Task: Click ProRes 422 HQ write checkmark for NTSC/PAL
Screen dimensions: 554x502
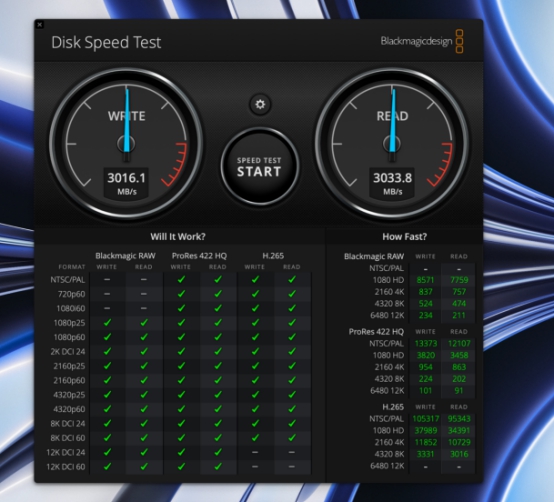Action: point(181,279)
